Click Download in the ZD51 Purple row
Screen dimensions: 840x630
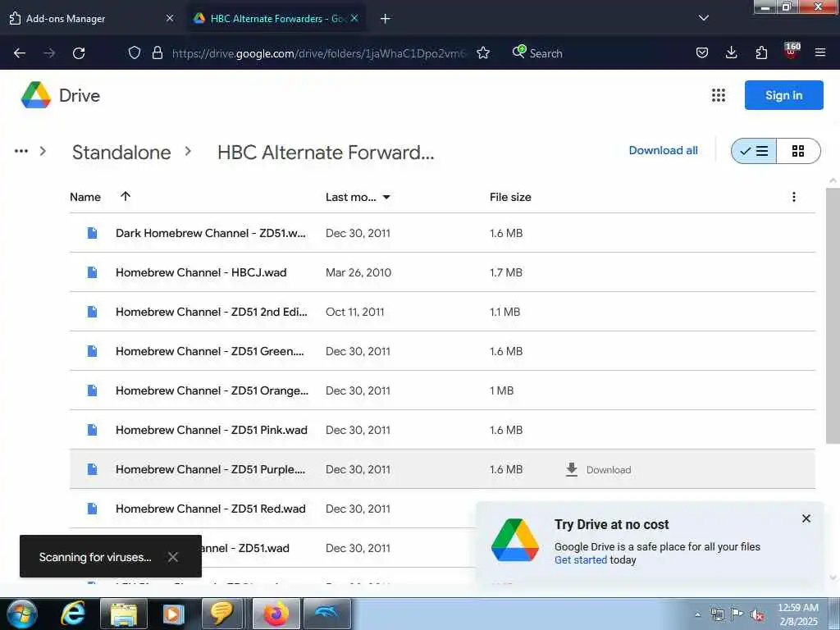point(609,470)
